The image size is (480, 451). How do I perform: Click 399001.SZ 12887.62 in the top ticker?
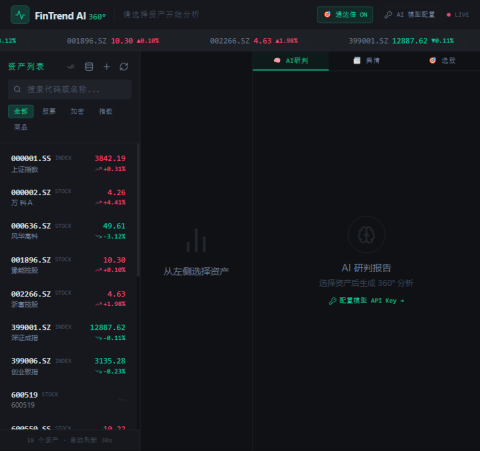click(401, 41)
